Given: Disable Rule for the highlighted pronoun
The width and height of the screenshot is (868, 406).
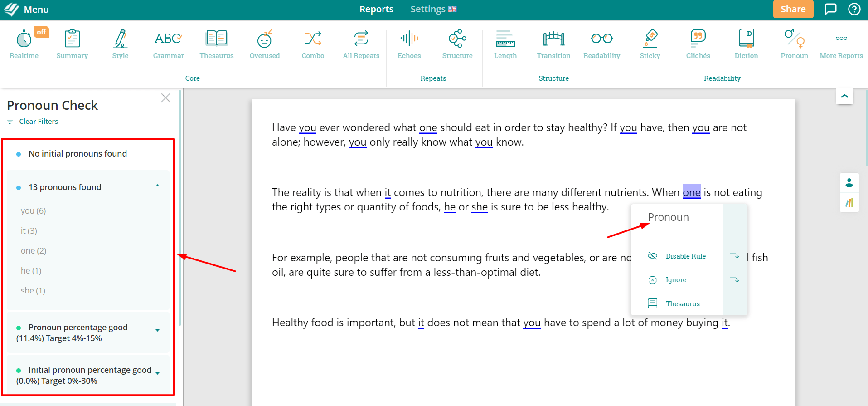Looking at the screenshot, I should 685,256.
